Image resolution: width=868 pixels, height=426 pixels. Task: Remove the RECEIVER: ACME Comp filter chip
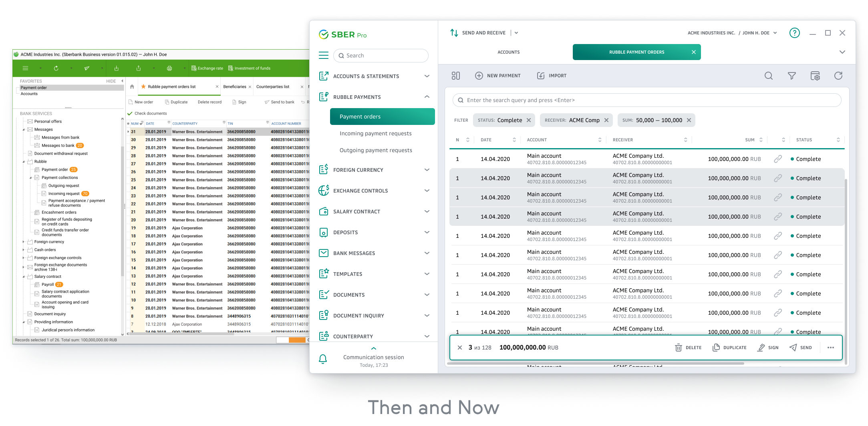click(606, 120)
